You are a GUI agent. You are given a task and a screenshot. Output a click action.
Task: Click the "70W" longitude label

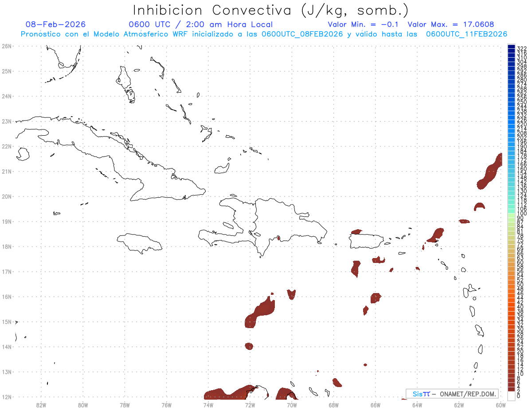pos(292,404)
